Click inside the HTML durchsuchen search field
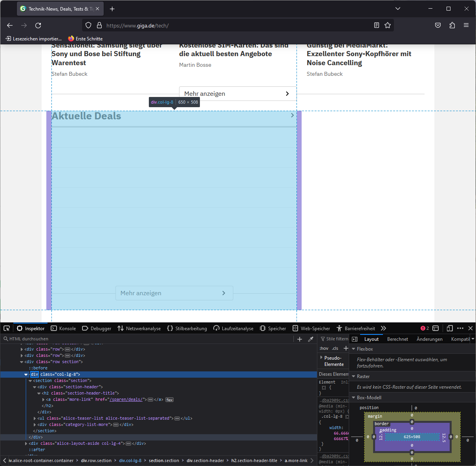476x466 pixels. tap(39, 338)
